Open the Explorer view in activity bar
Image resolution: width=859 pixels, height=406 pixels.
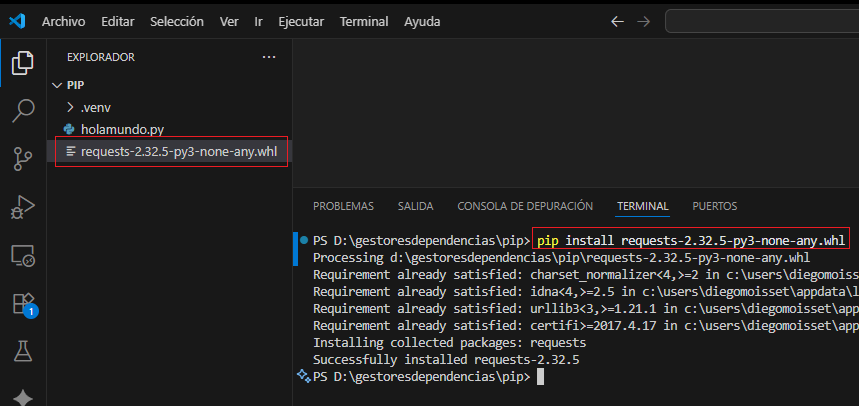pos(22,63)
